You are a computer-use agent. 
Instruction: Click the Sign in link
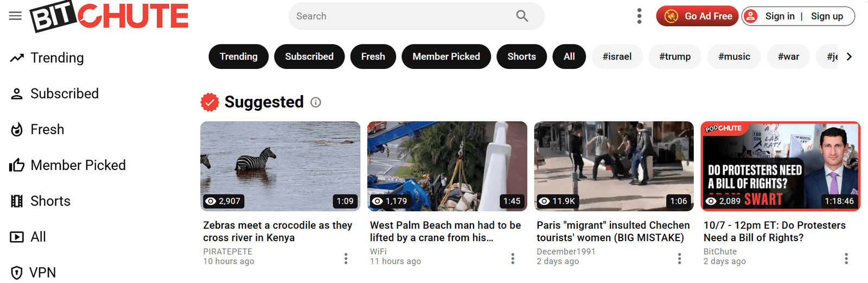pyautogui.click(x=780, y=16)
